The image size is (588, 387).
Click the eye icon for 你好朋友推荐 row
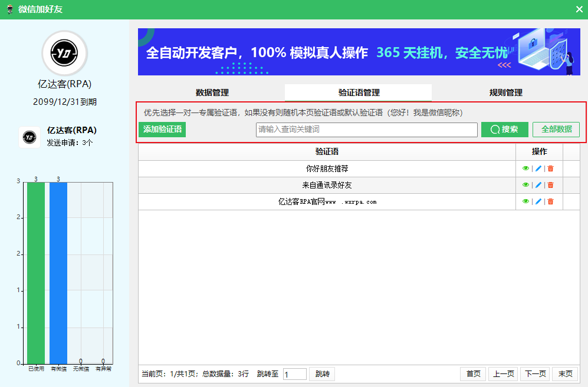coord(525,168)
